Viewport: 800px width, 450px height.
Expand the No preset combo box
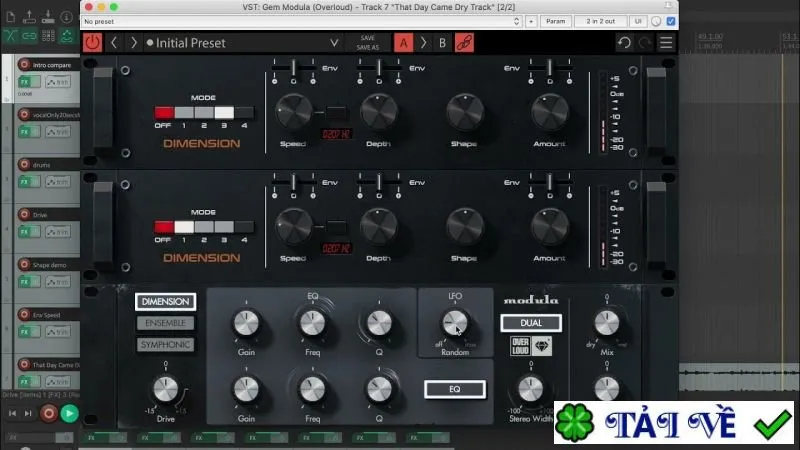point(302,21)
